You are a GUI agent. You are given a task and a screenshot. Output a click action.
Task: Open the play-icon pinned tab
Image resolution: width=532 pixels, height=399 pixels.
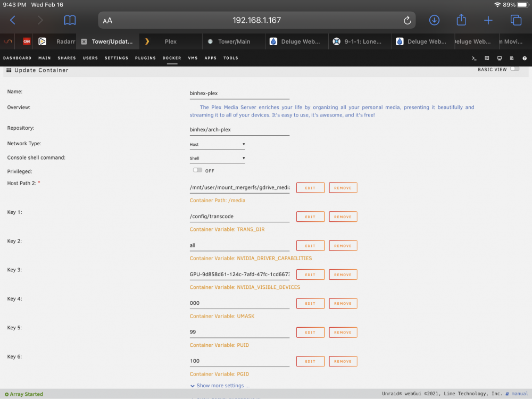[x=42, y=41]
